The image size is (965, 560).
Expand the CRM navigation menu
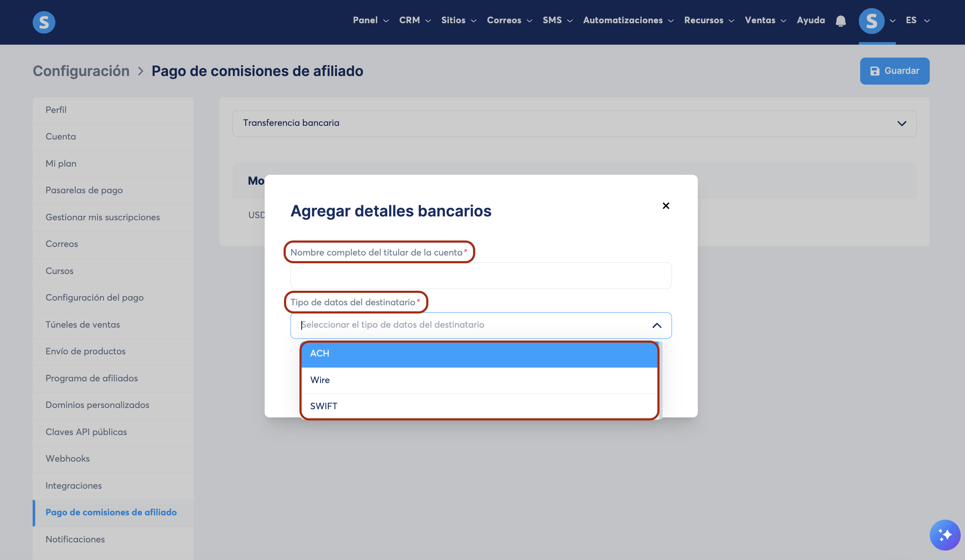coord(415,20)
